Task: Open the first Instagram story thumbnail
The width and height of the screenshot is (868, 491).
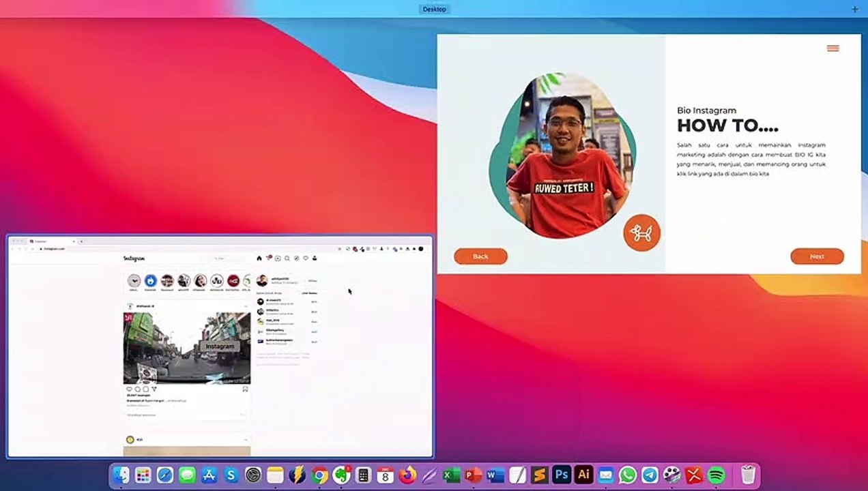Action: coord(134,281)
